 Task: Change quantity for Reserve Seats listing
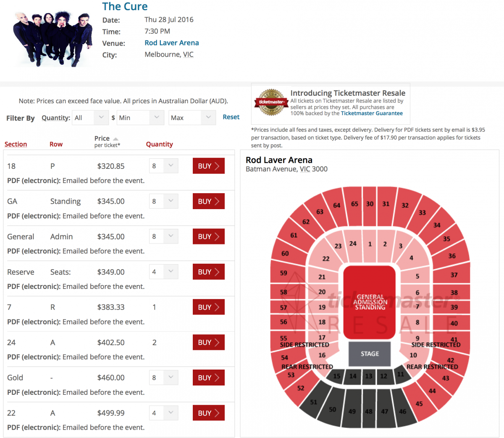[163, 272]
